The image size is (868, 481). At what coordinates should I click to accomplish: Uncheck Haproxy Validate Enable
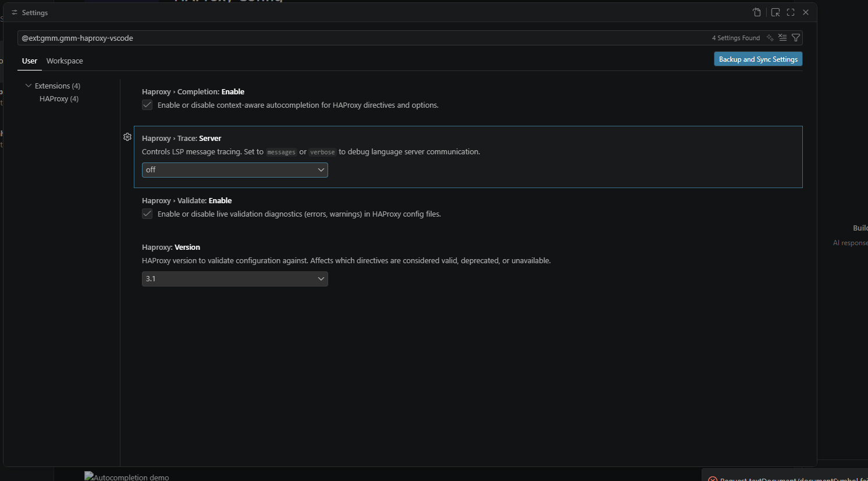point(147,214)
